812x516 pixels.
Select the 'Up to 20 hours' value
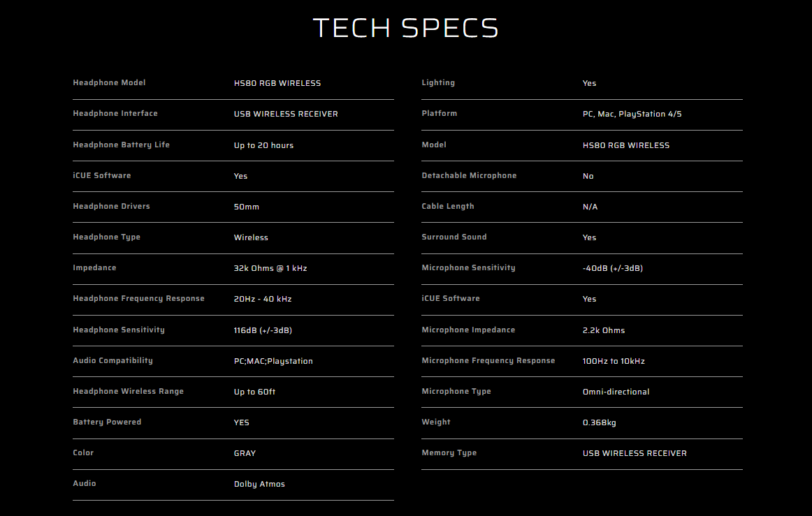[x=263, y=145]
